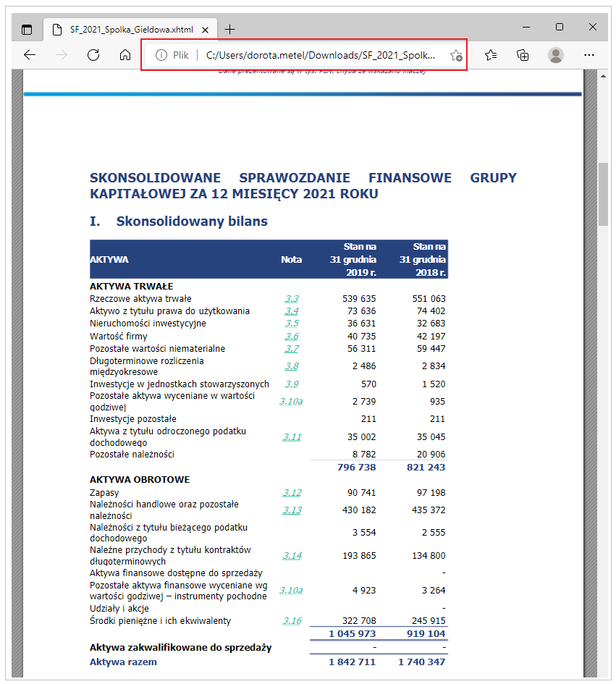Click the value 193 865
The height and width of the screenshot is (684, 616).
pyautogui.click(x=359, y=556)
